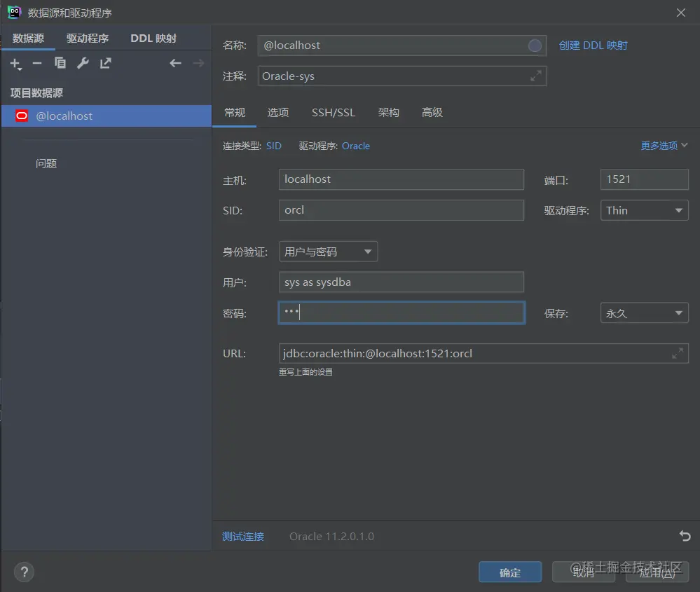Click the 取消 button
Viewport: 700px width, 592px height.
pos(584,572)
